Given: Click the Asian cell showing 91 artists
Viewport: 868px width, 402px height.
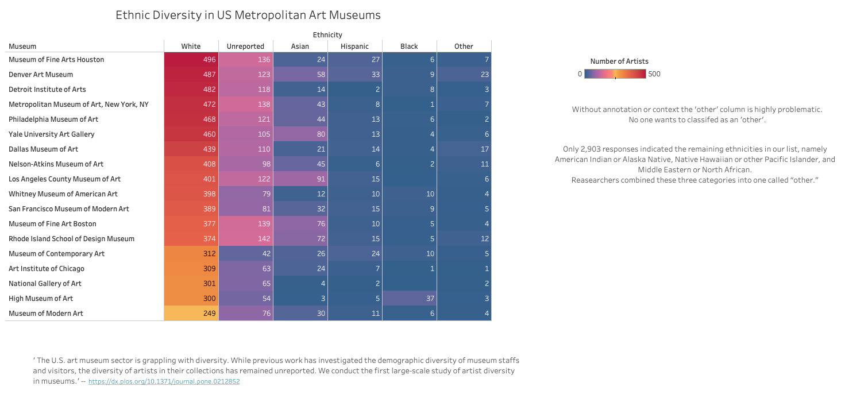Looking at the screenshot, I should [x=300, y=179].
